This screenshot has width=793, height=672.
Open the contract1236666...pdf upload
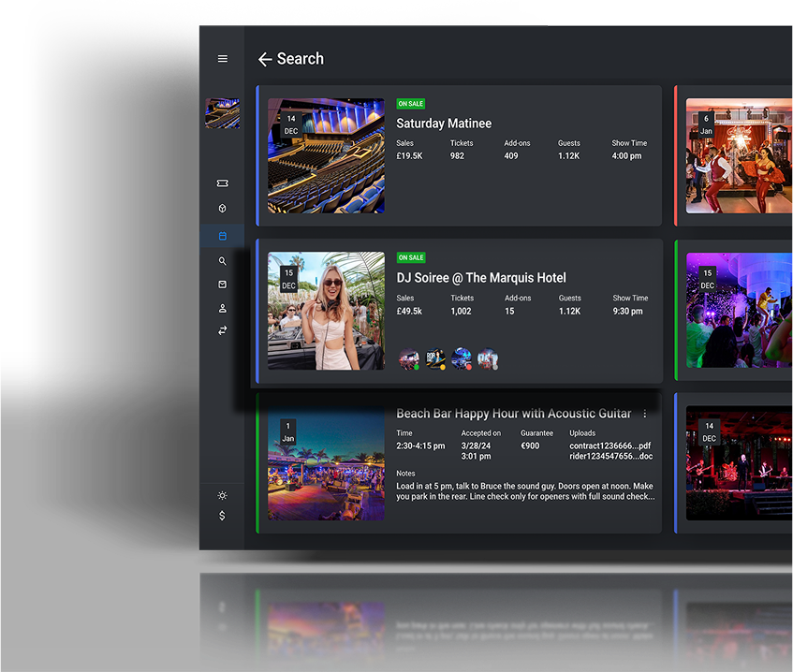point(610,446)
